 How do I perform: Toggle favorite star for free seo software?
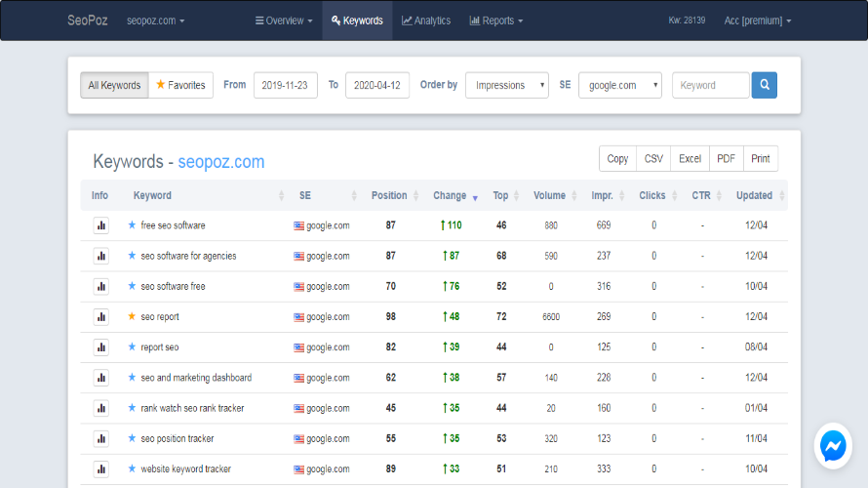(132, 224)
